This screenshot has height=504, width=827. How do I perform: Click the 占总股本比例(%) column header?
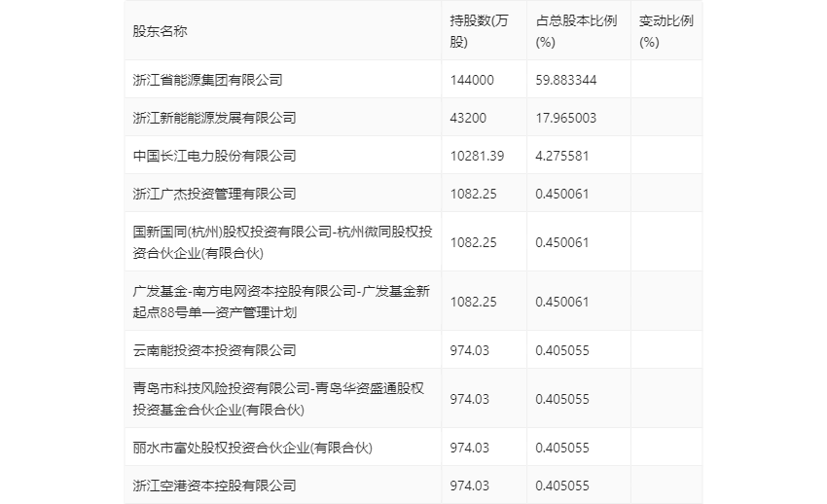point(576,31)
